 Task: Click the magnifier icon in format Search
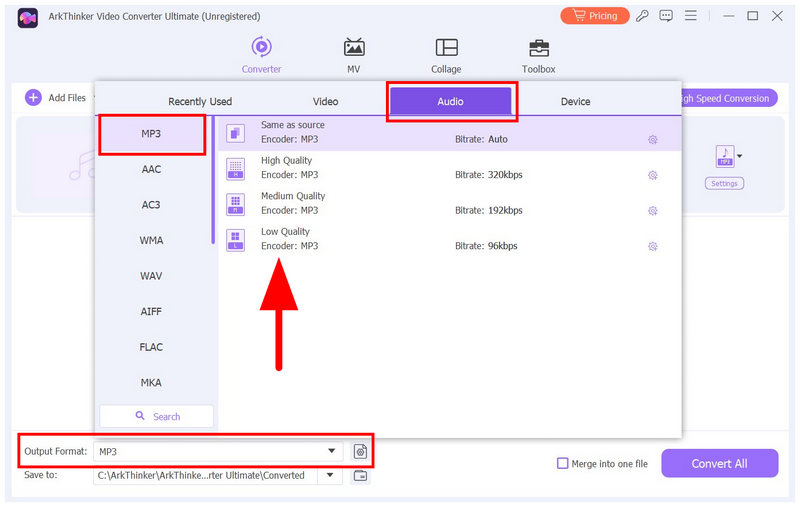pyautogui.click(x=140, y=416)
